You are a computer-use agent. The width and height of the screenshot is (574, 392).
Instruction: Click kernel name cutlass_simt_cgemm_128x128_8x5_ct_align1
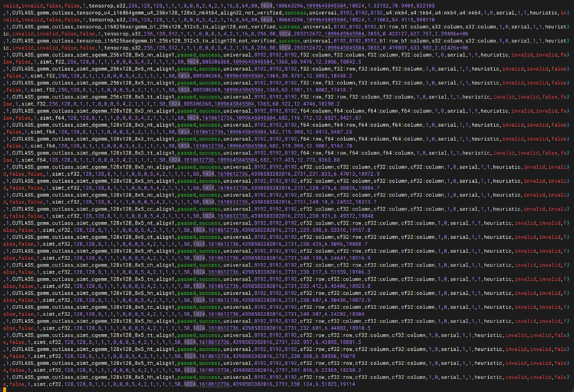click(x=114, y=237)
